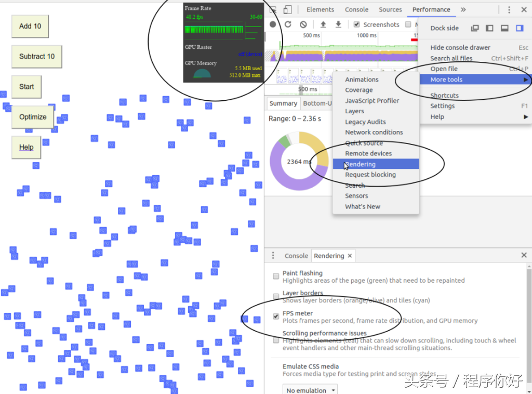Start recording a performance profile
This screenshot has height=394, width=532.
click(273, 24)
